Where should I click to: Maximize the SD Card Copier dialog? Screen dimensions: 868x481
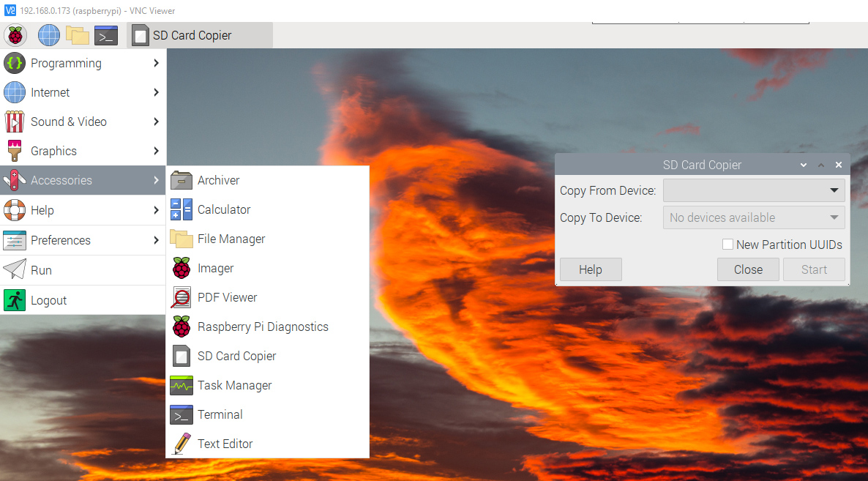click(821, 165)
